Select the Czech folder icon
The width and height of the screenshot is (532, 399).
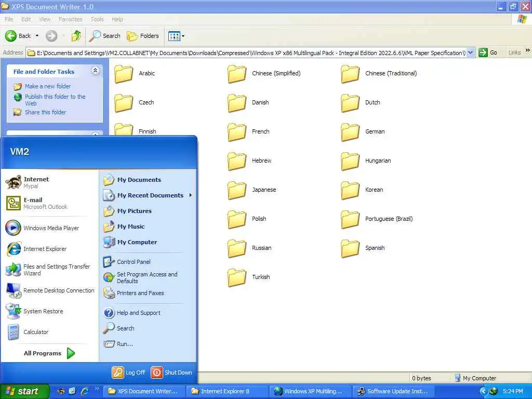[x=124, y=103]
